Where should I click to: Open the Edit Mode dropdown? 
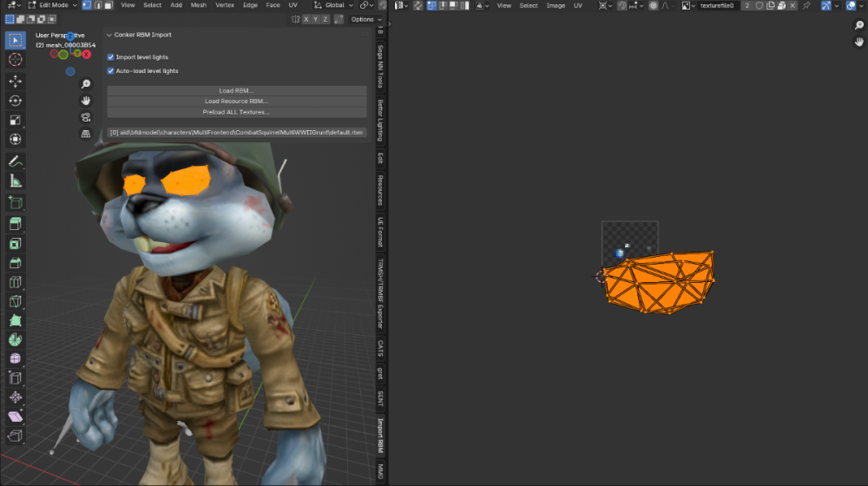coord(53,5)
